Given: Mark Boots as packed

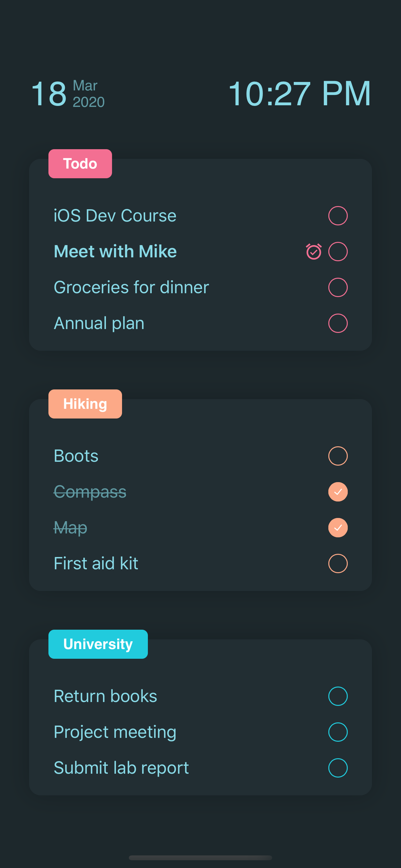Looking at the screenshot, I should point(338,456).
